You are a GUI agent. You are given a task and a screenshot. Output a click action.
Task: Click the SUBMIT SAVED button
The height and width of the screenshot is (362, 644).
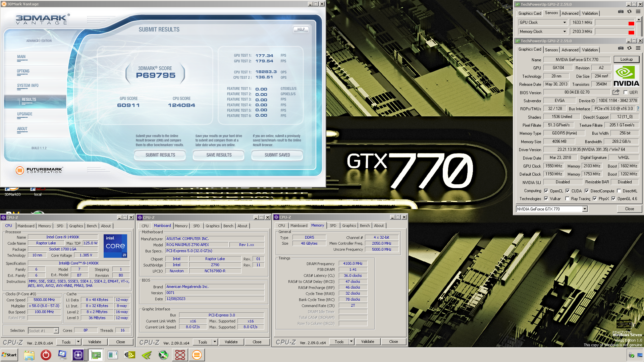pyautogui.click(x=277, y=155)
